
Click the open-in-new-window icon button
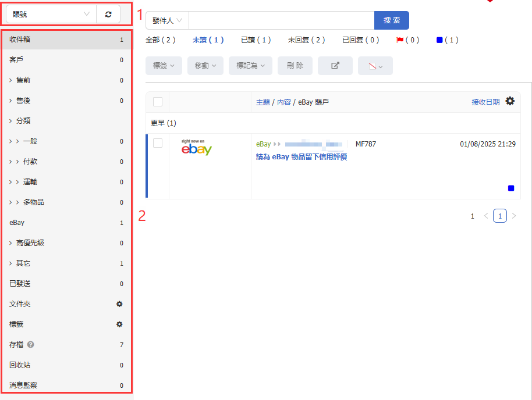[335, 66]
